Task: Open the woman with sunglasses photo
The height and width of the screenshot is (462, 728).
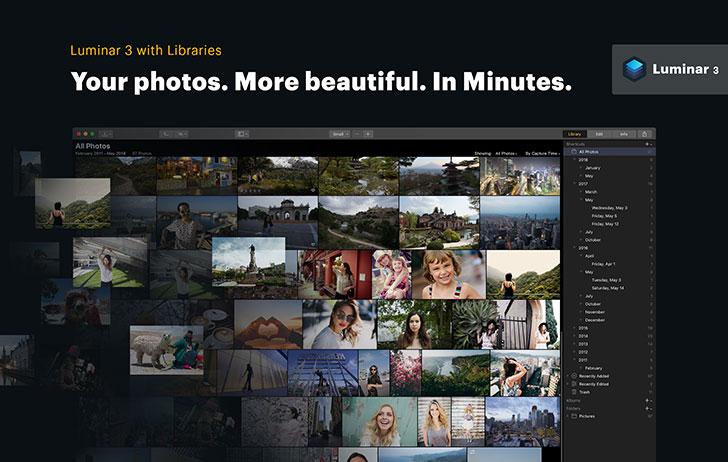Action: coord(339,324)
